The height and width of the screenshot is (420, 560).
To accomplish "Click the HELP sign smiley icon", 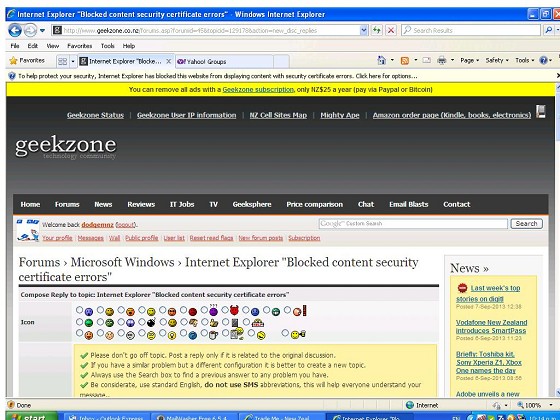I will tap(258, 323).
